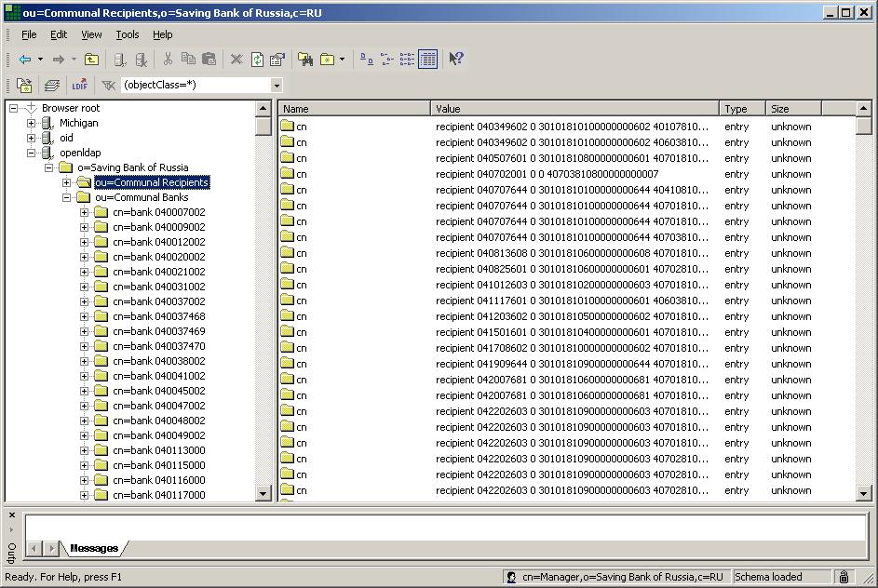This screenshot has width=878, height=588.
Task: Sort by the Name column header
Action: [354, 109]
